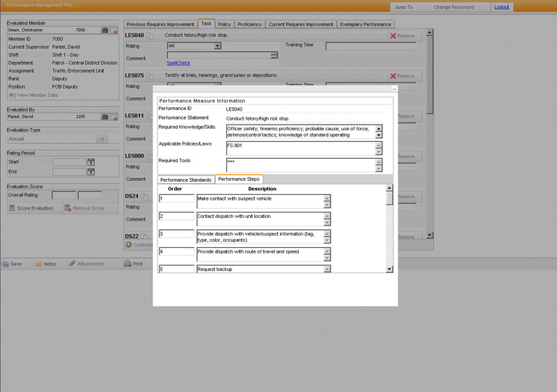Click the lookup icon next to Evaluated Member

(x=104, y=31)
